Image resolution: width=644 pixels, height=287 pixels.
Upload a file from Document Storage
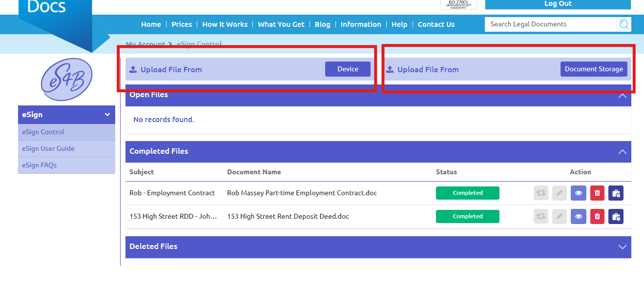(593, 69)
